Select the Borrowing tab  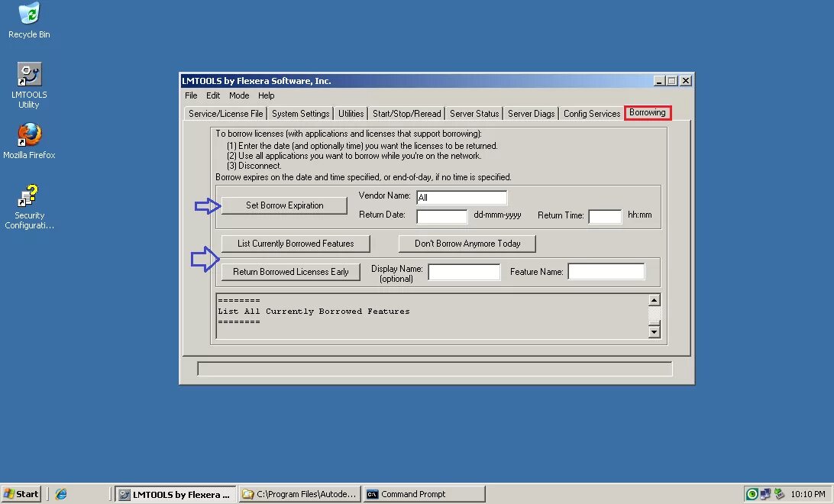[648, 113]
